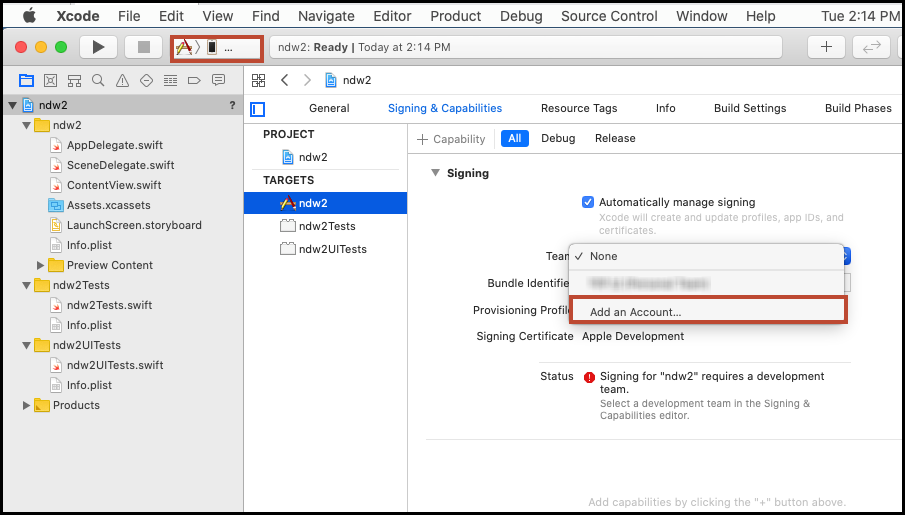Switch to the Build Phases tab
The height and width of the screenshot is (515, 905).
pyautogui.click(x=858, y=109)
